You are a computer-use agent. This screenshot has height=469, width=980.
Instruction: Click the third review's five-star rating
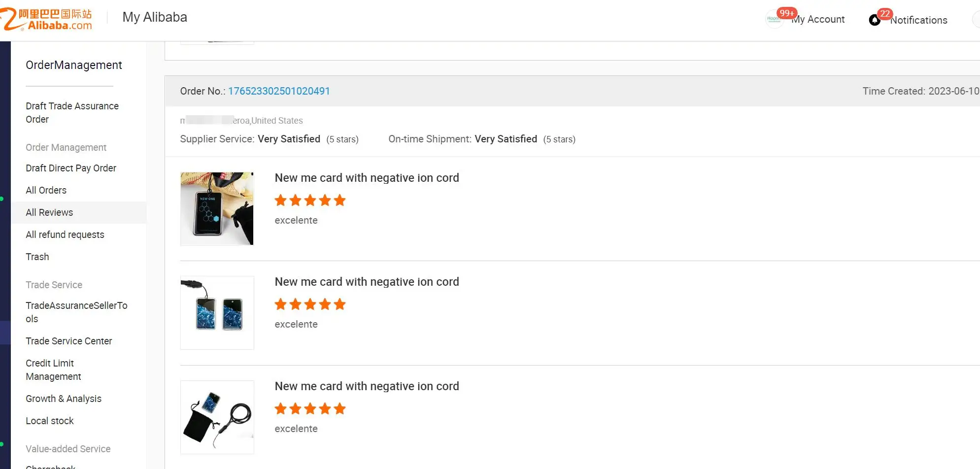pos(310,409)
